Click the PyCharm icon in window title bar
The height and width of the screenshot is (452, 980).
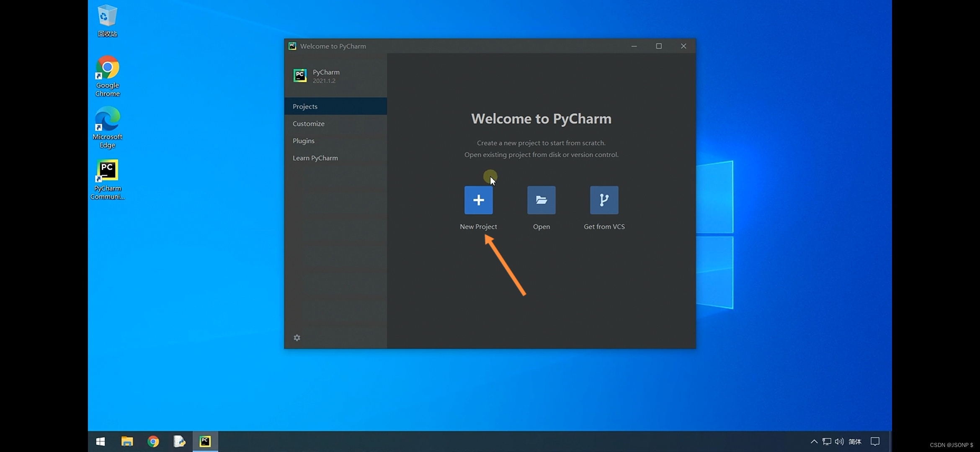coord(292,46)
